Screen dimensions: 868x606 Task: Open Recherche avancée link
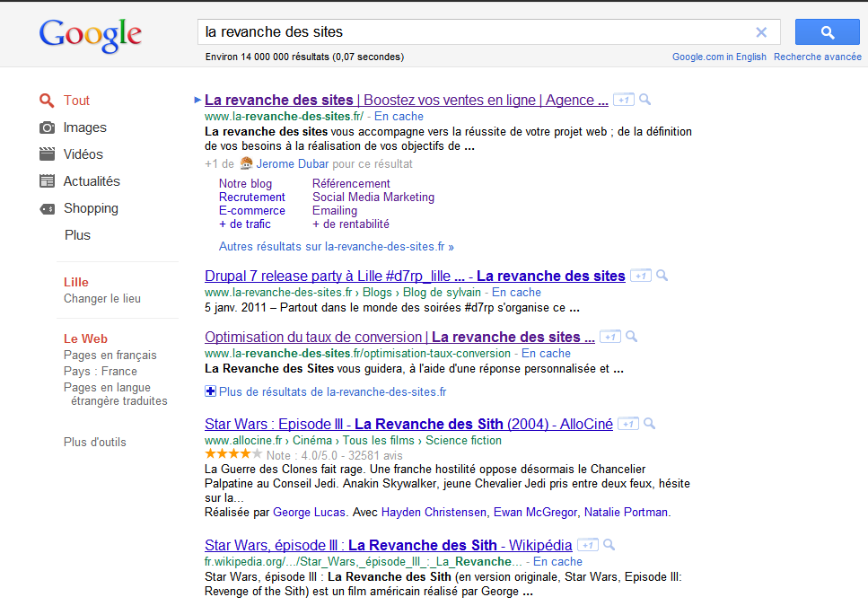coord(818,57)
